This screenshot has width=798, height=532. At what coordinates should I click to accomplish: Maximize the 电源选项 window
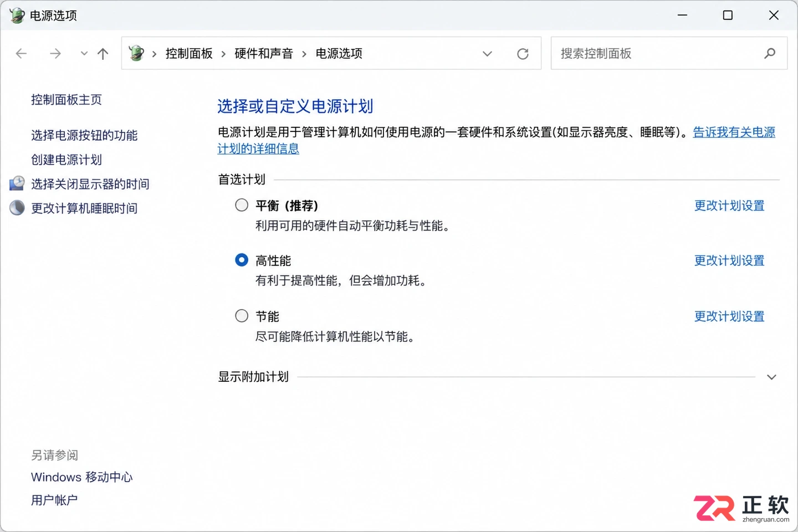point(728,15)
